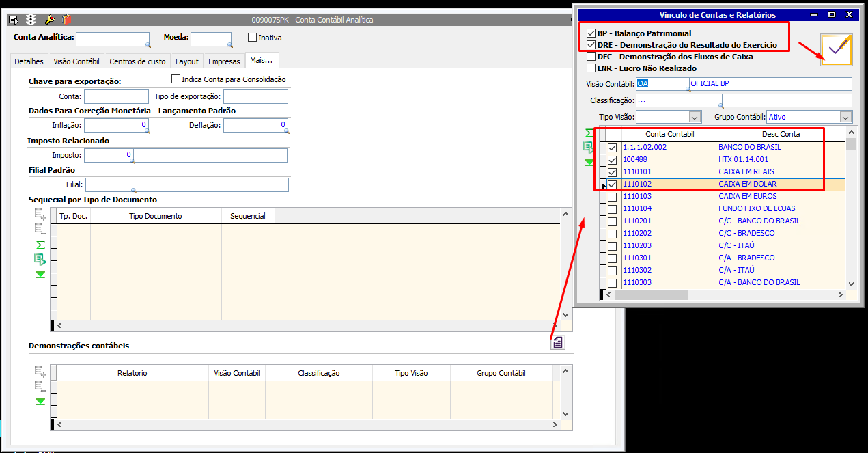The width and height of the screenshot is (868, 453).
Task: Click export grid icon in Vínculo window
Action: tap(589, 147)
